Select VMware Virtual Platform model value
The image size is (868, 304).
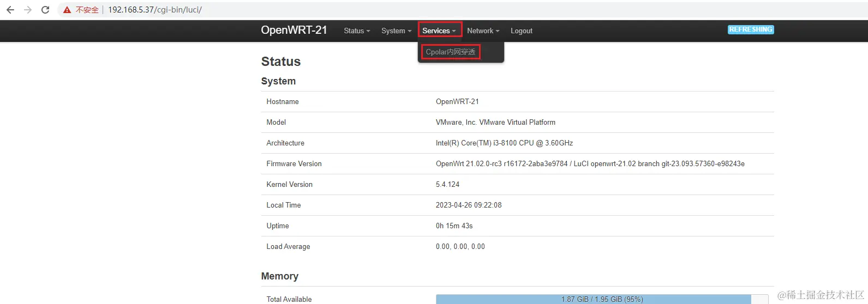pos(495,123)
